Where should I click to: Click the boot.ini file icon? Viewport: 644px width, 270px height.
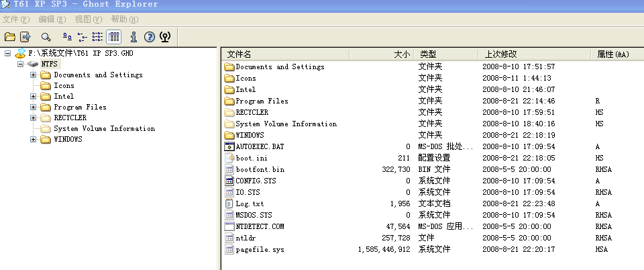click(x=229, y=158)
